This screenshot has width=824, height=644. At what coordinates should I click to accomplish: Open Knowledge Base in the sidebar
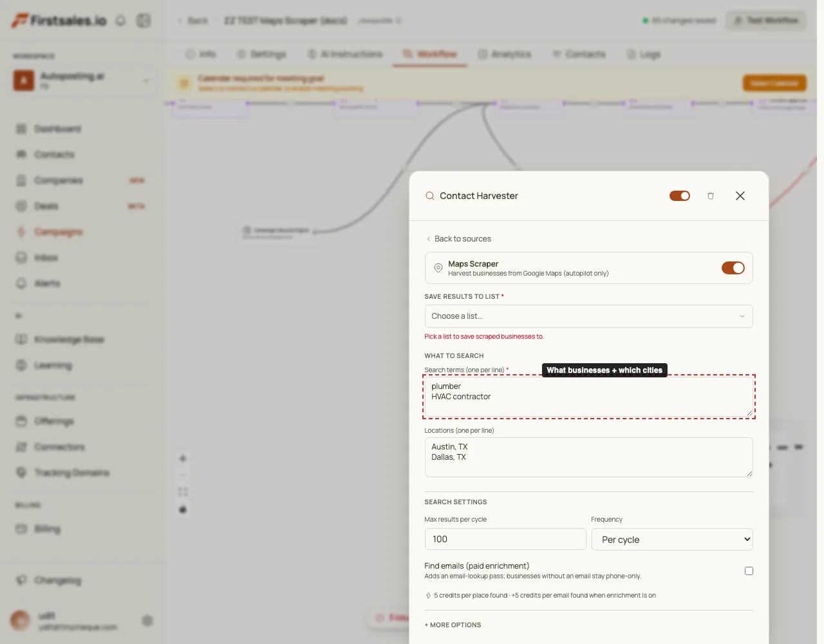click(69, 339)
